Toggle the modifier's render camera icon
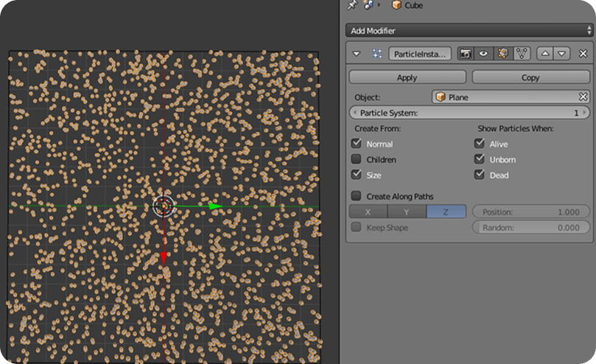This screenshot has height=364, width=596. pos(466,54)
